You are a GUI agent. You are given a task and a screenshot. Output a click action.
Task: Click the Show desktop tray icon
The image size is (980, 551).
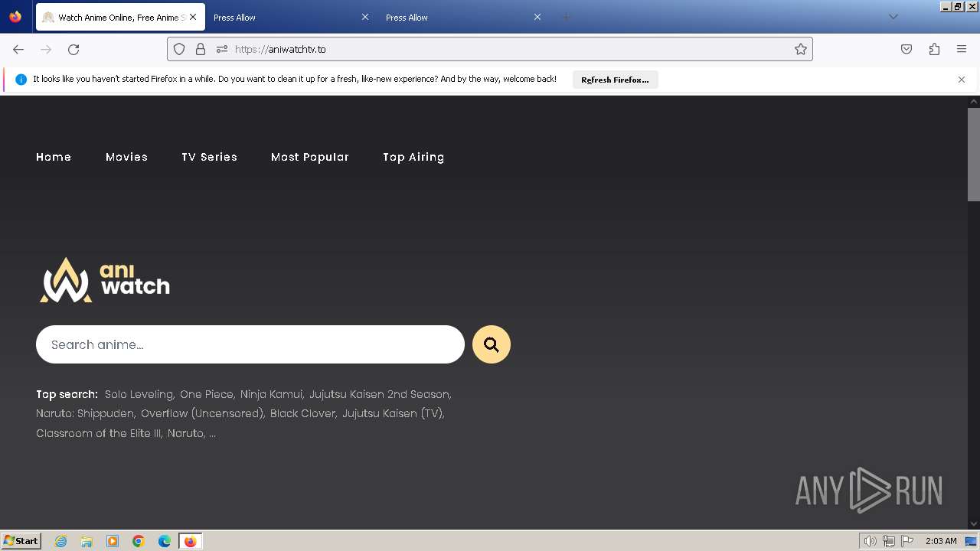(x=972, y=541)
